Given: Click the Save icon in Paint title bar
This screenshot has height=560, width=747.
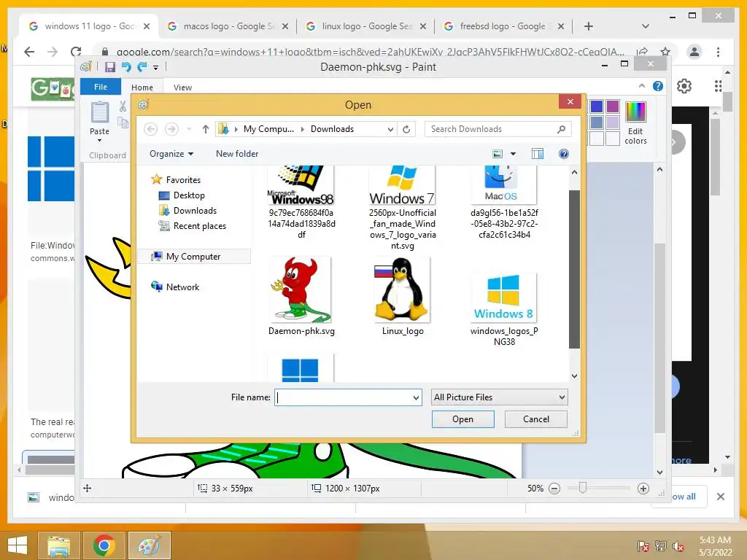Looking at the screenshot, I should tap(110, 66).
